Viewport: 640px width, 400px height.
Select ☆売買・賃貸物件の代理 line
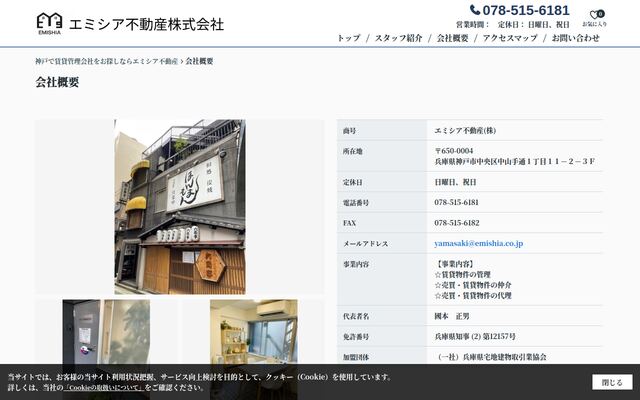point(473,296)
